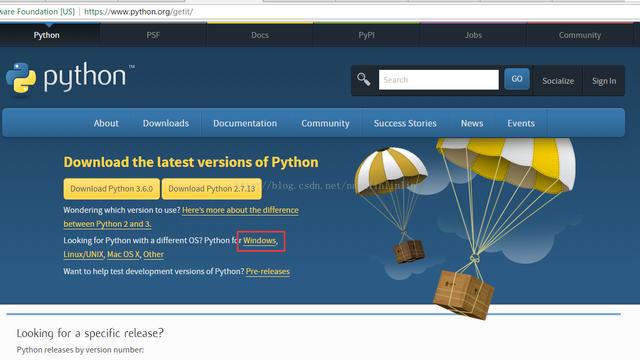This screenshot has height=360, width=640.
Task: Click the Python logo icon
Action: (21, 78)
